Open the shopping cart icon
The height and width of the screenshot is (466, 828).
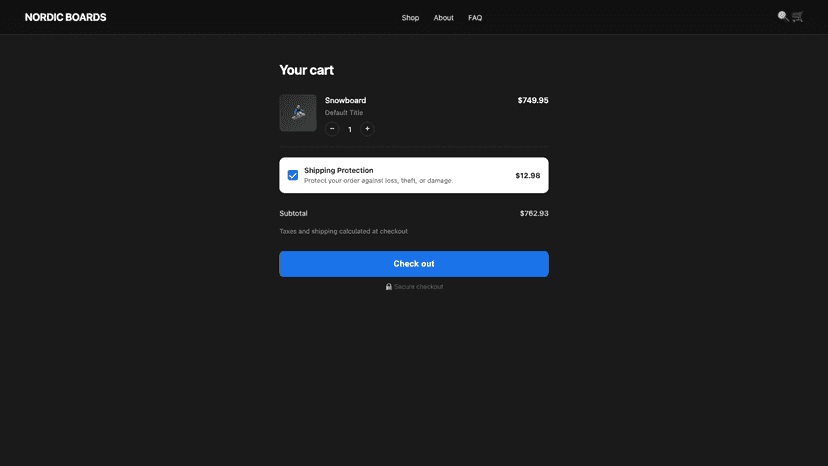pyautogui.click(x=797, y=16)
